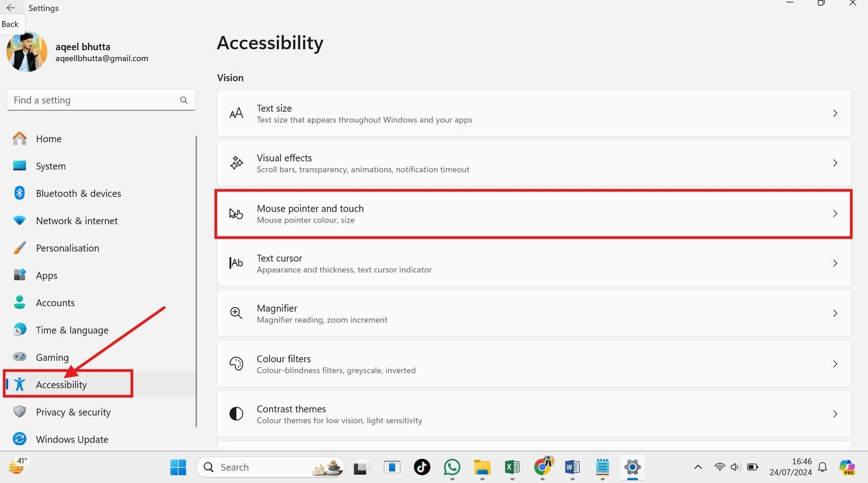Viewport: 868px width, 483px height.
Task: Open the Bluetooth & devices section
Action: [78, 194]
